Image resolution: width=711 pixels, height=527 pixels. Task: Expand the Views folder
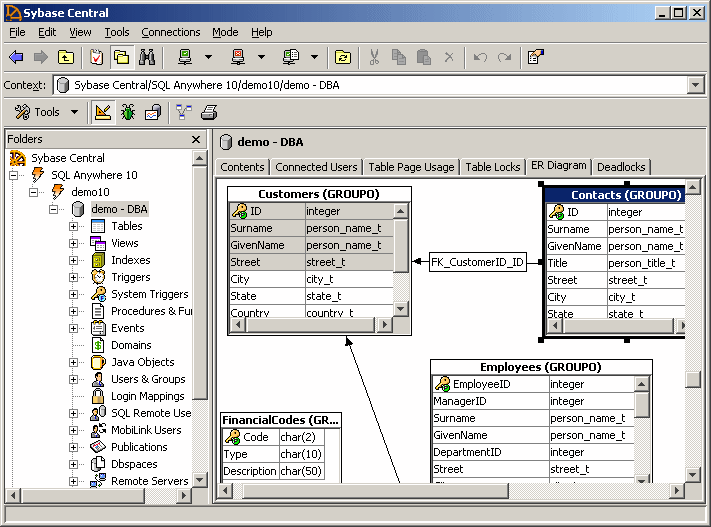[73, 243]
